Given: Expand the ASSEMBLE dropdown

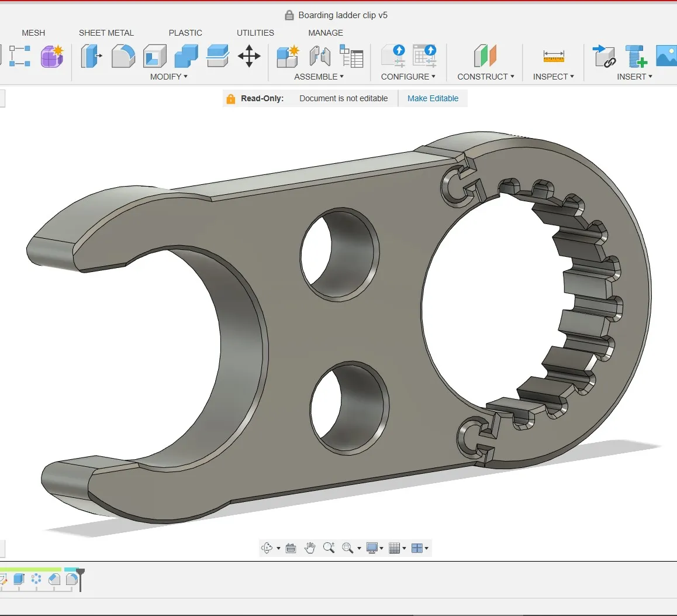Looking at the screenshot, I should click(x=319, y=77).
